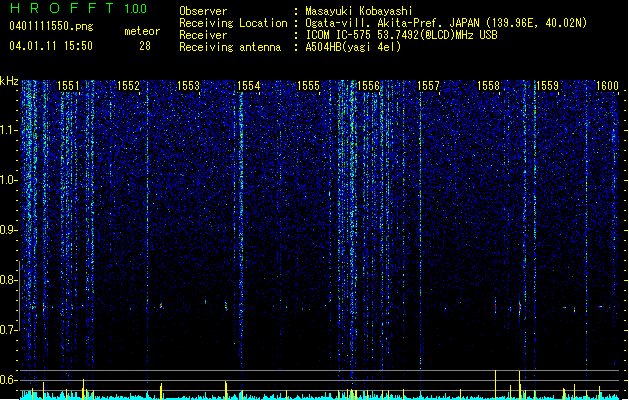Click the 1555 time marker

coord(308,86)
